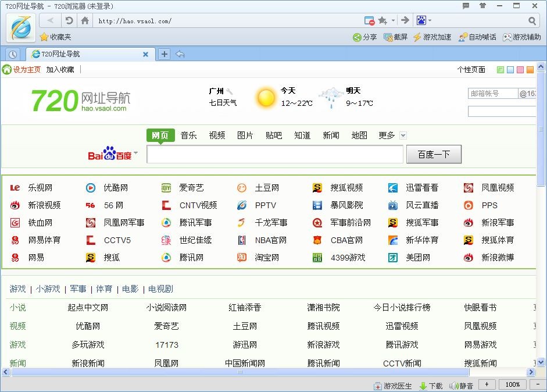
Task: Click horizontal scrollbar right arrow
Action: click(x=531, y=372)
